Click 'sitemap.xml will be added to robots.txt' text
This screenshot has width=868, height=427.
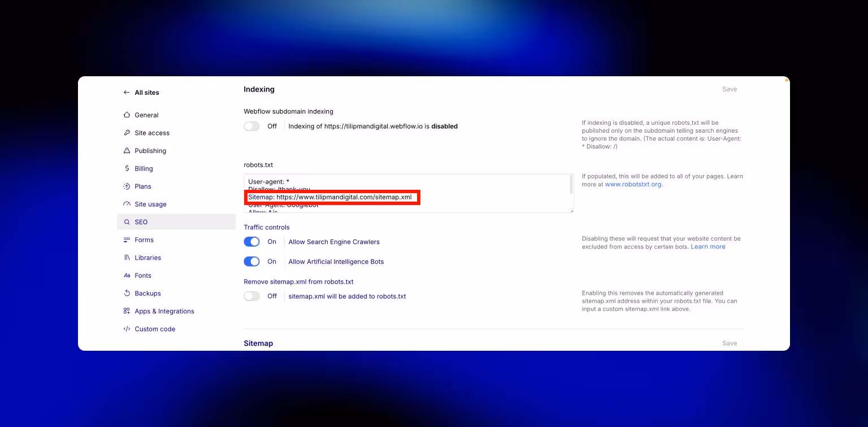pyautogui.click(x=347, y=297)
